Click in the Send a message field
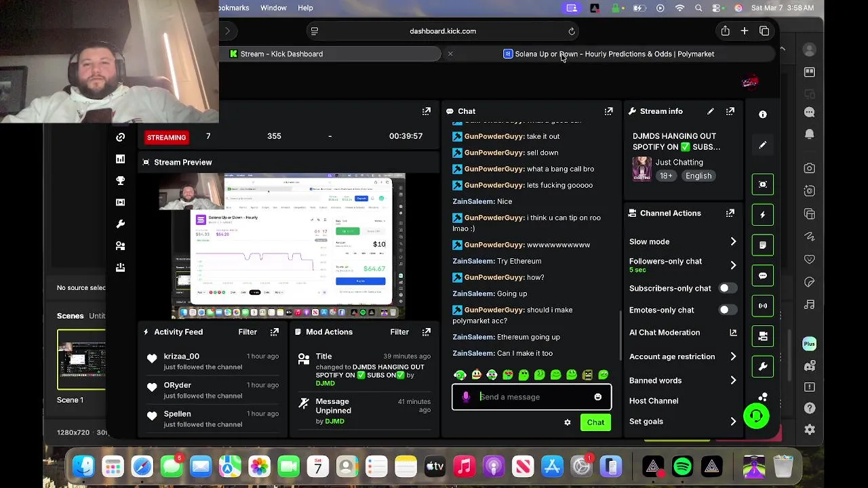 point(532,397)
